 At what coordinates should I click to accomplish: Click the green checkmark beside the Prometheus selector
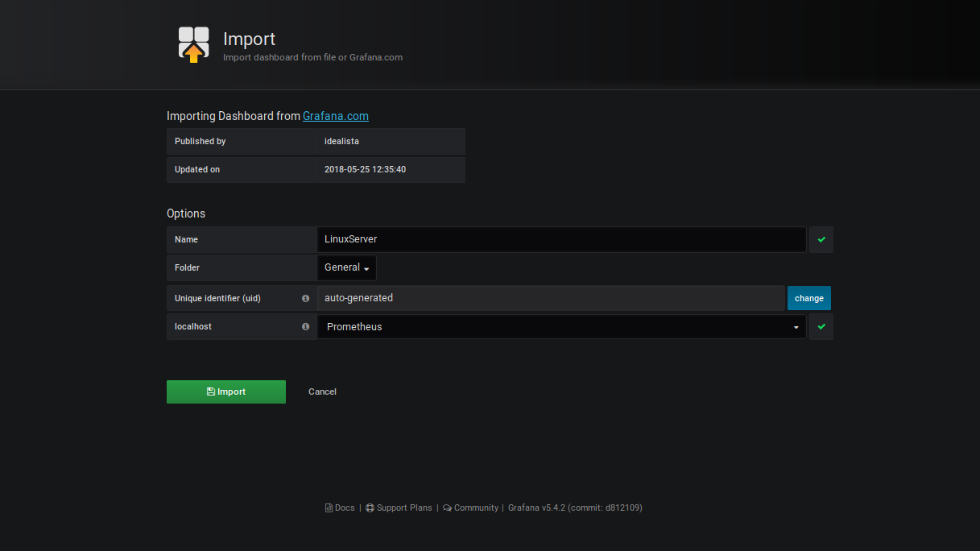pos(821,327)
